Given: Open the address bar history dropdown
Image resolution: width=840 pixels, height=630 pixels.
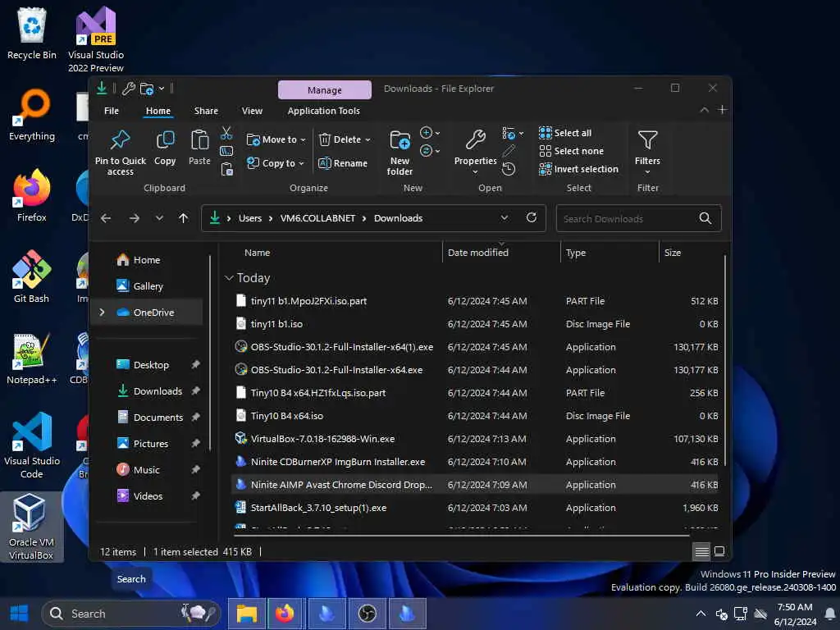Looking at the screenshot, I should pos(504,217).
